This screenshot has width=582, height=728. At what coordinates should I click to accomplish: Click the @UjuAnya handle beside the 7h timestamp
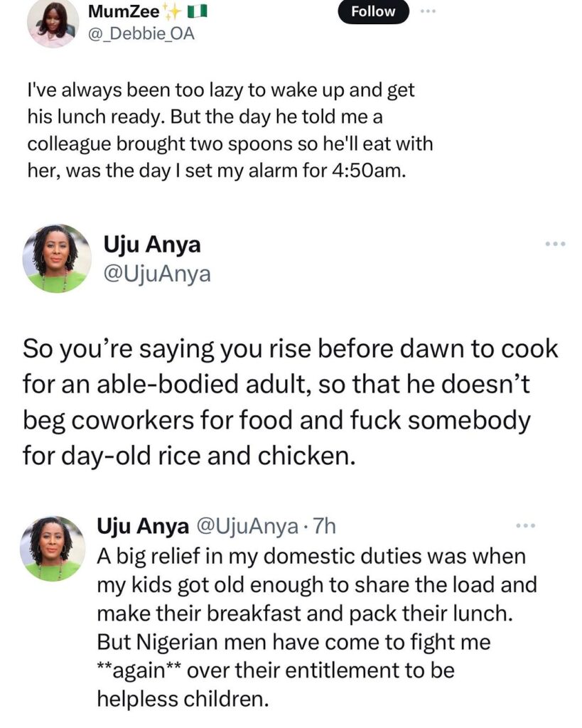pyautogui.click(x=246, y=526)
